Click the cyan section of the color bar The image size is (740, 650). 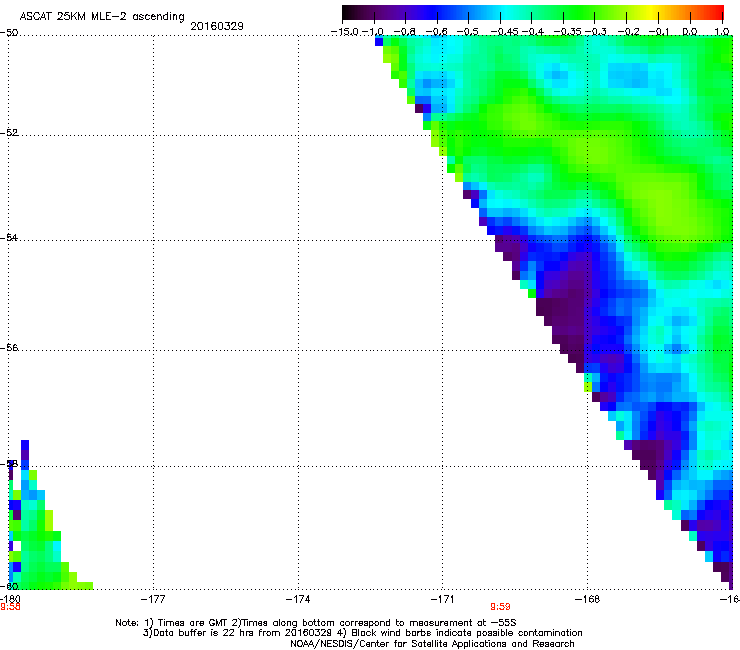pyautogui.click(x=505, y=13)
